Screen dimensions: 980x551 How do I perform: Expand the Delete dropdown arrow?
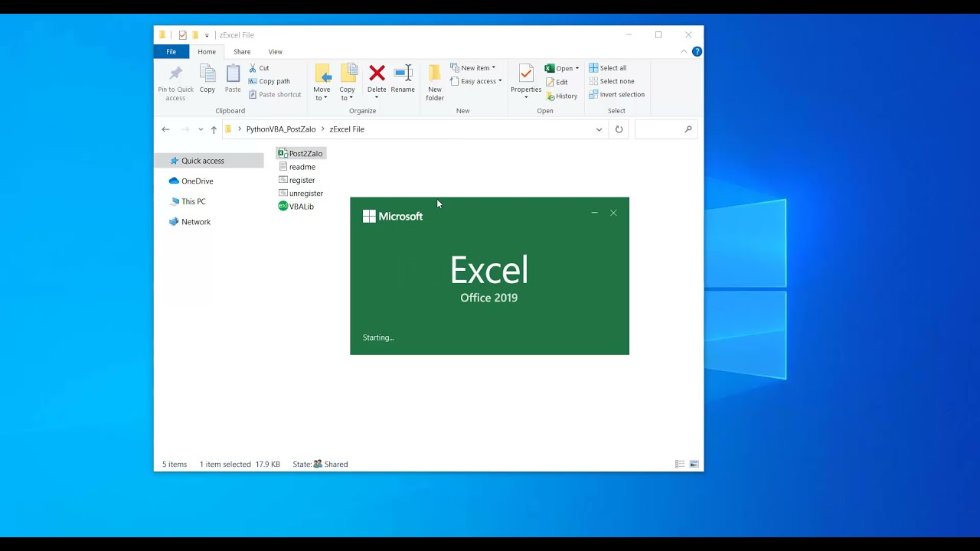point(377,97)
